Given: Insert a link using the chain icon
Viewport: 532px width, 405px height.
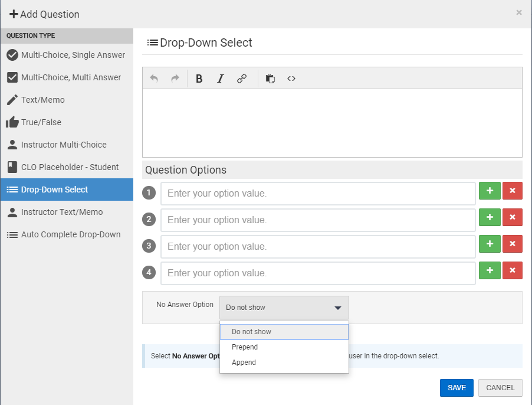Looking at the screenshot, I should pos(242,79).
